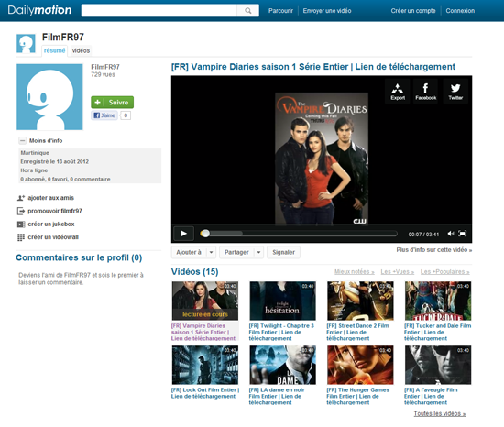Open Street Dance 2 thumbnail
The image size is (504, 427).
[x=360, y=301]
